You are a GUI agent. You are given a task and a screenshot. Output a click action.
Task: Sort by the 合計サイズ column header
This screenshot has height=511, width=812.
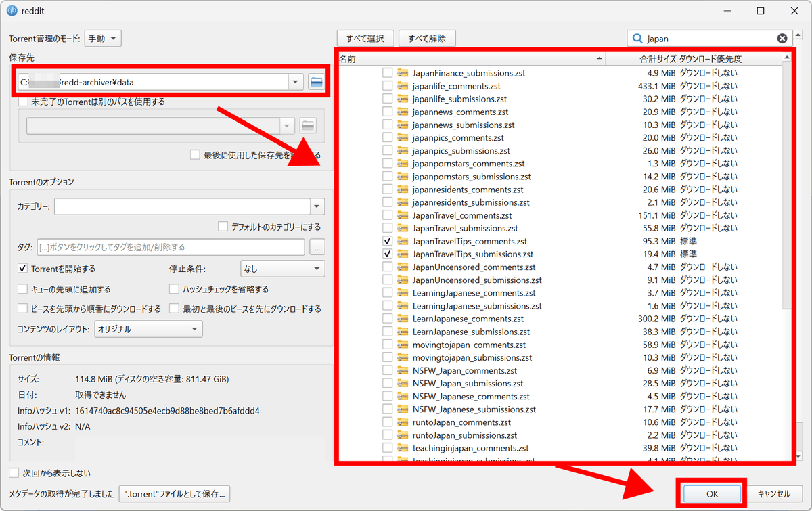[x=641, y=59]
